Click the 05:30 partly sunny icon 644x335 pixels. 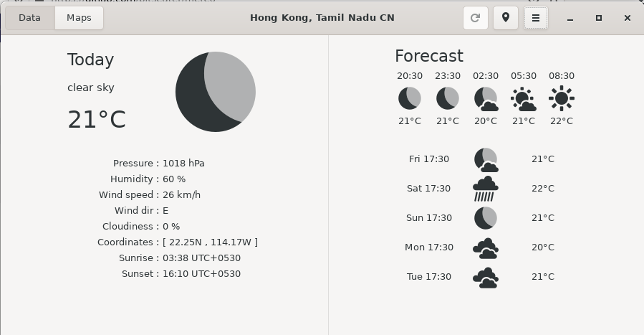[x=524, y=98]
